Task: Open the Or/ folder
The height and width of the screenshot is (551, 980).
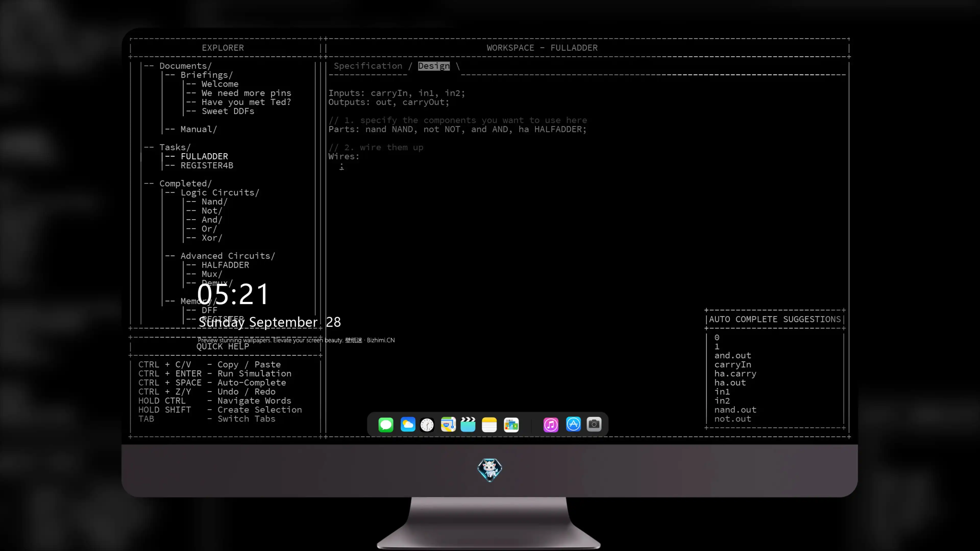Action: [x=209, y=229]
